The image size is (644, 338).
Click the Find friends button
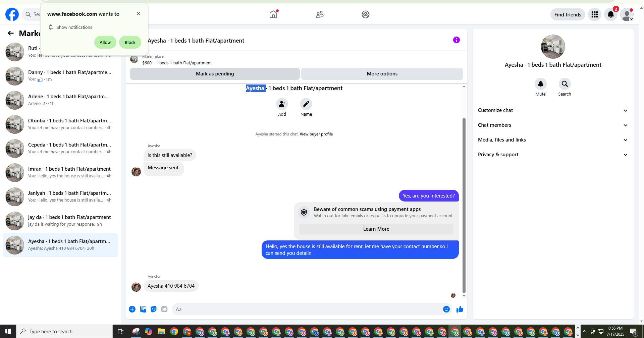click(x=568, y=14)
